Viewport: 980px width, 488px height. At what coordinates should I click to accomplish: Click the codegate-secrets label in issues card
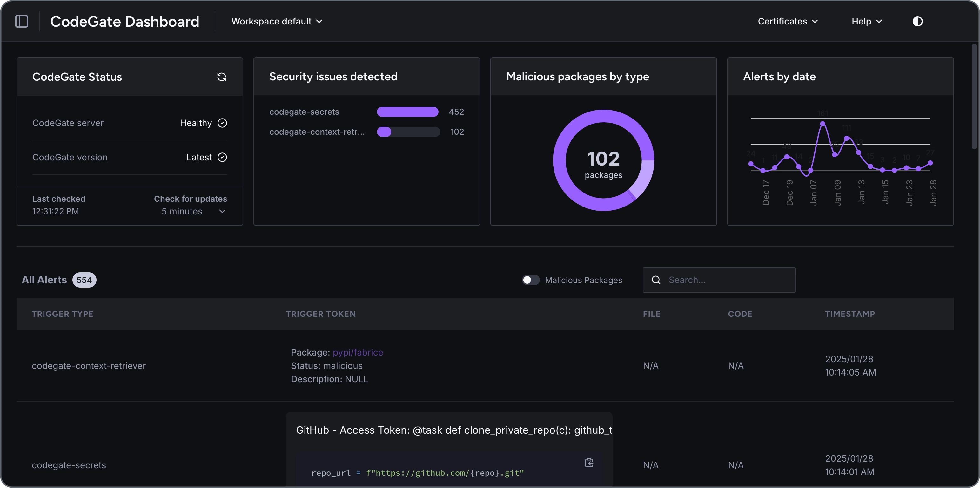(304, 112)
